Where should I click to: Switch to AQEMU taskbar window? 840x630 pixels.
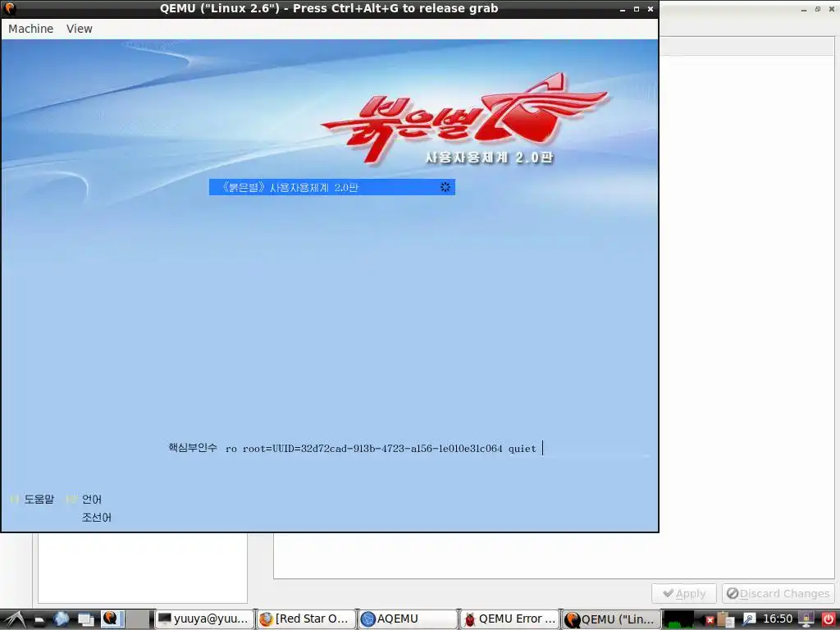[407, 619]
